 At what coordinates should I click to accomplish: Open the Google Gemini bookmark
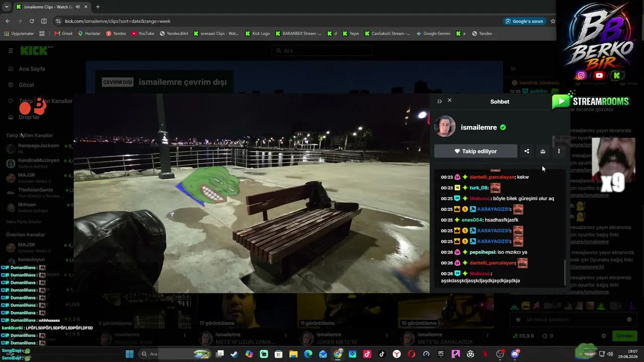coord(433,34)
